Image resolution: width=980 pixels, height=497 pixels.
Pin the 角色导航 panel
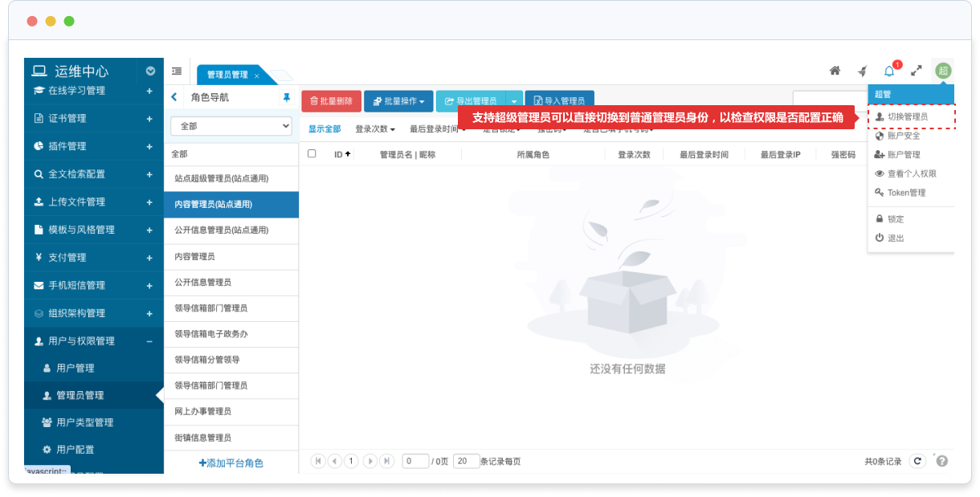(x=286, y=97)
